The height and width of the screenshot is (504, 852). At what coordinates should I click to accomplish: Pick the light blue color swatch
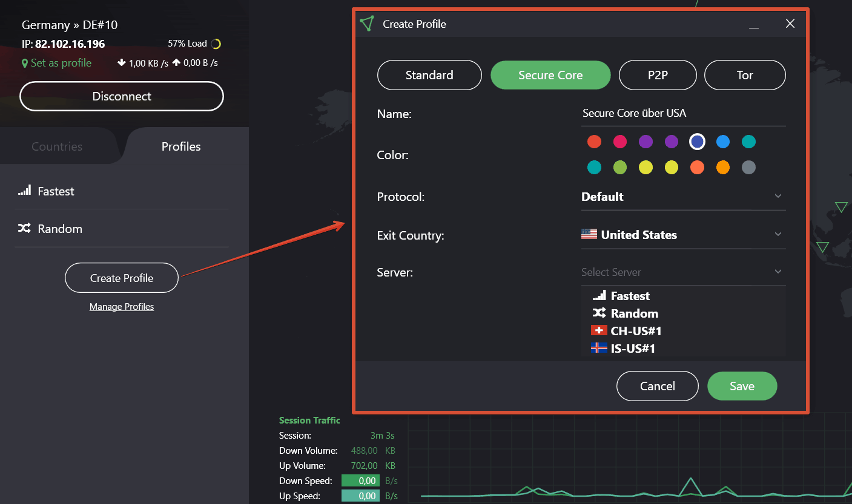(723, 142)
